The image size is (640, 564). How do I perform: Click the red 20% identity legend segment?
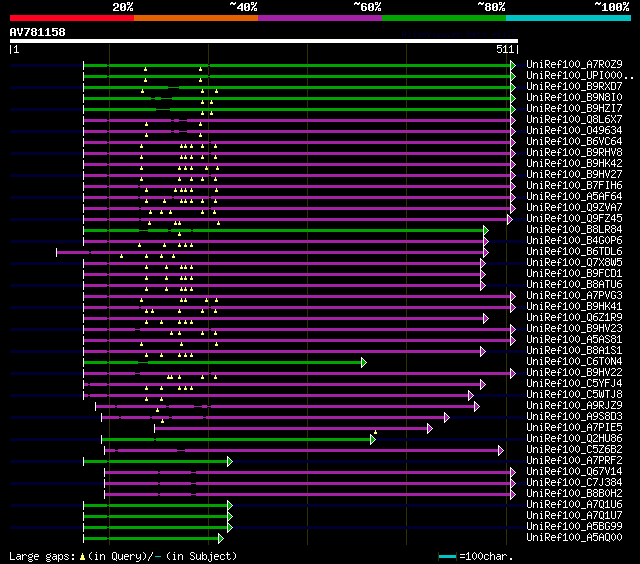point(72,18)
